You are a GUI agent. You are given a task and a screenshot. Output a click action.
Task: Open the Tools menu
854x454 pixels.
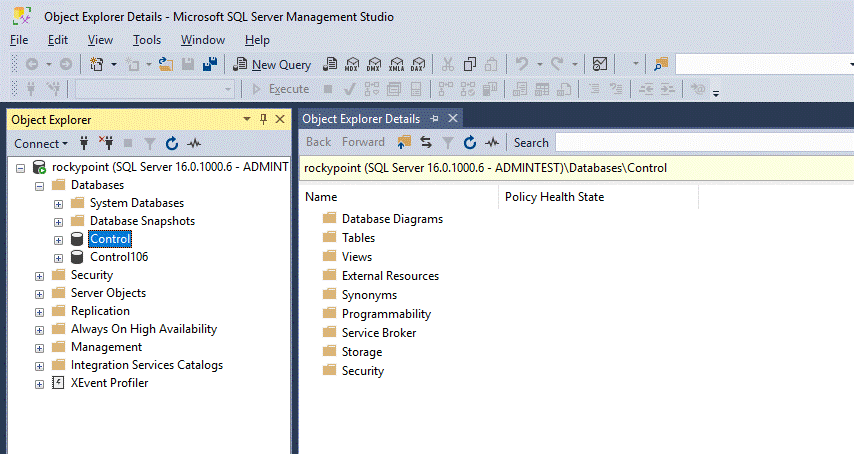pyautogui.click(x=147, y=40)
